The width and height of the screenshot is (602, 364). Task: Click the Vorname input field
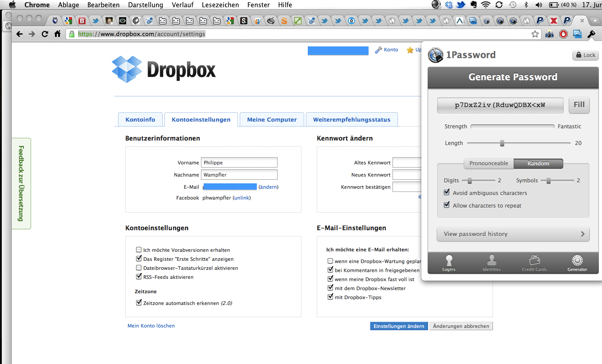(239, 163)
